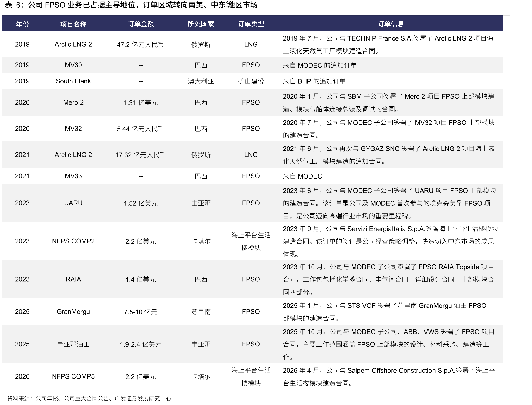Click the '1.9-2.4 亿美元' amount cell
This screenshot has width=532, height=405.
[x=141, y=345]
